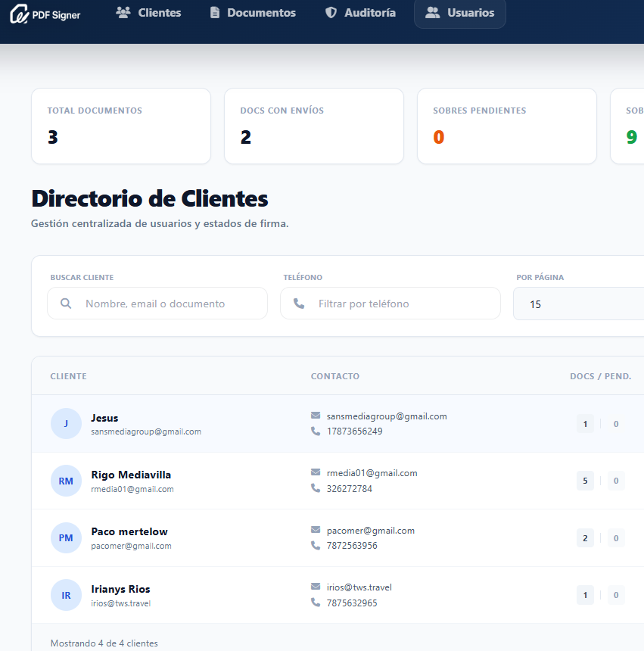This screenshot has width=644, height=651.
Task: Click the phone icon beside 7872563956
Action: click(x=316, y=545)
